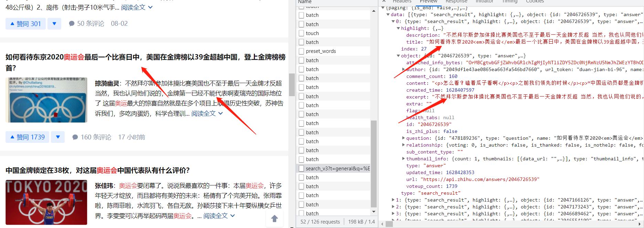Expand item 3 of the data array

point(393,214)
